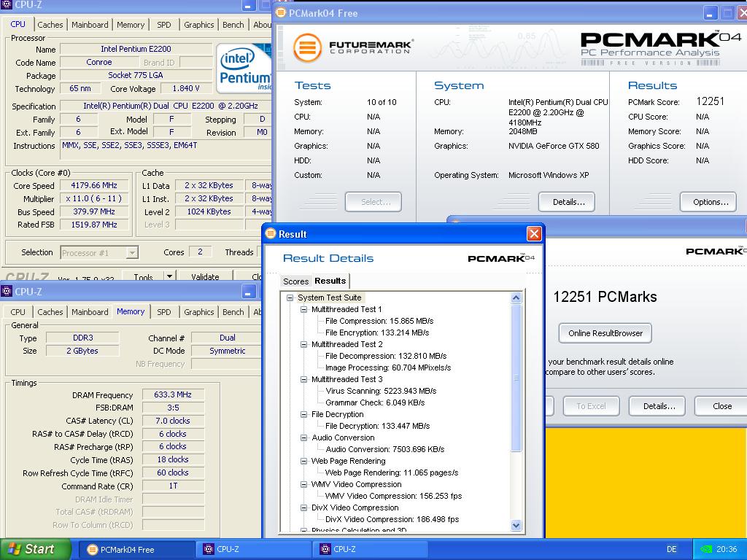
Task: Click the Select button under Tests
Action: [373, 202]
